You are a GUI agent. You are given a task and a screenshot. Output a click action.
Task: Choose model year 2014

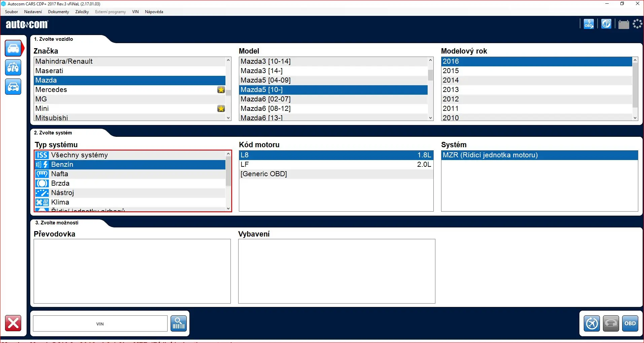coord(537,80)
